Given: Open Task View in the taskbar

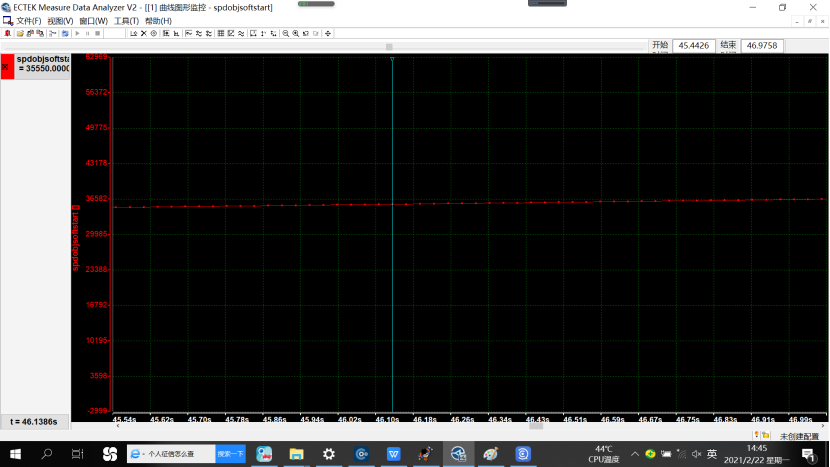Looking at the screenshot, I should tap(77, 454).
